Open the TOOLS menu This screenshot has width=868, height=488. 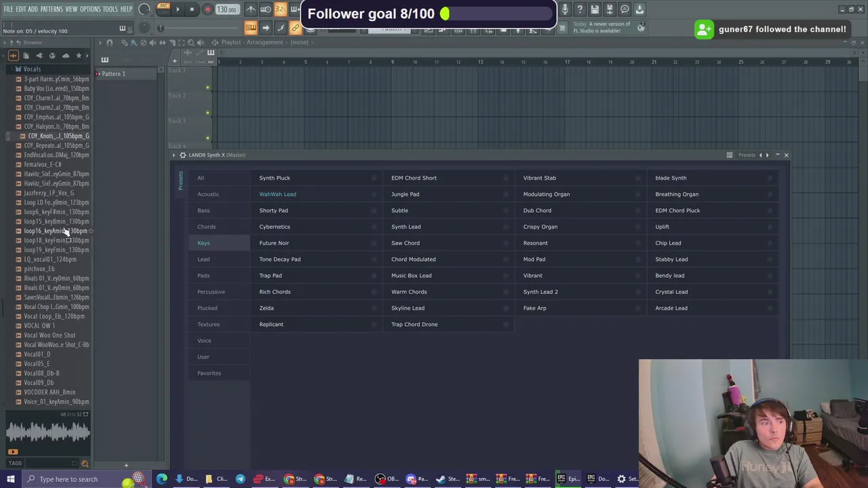pyautogui.click(x=110, y=9)
